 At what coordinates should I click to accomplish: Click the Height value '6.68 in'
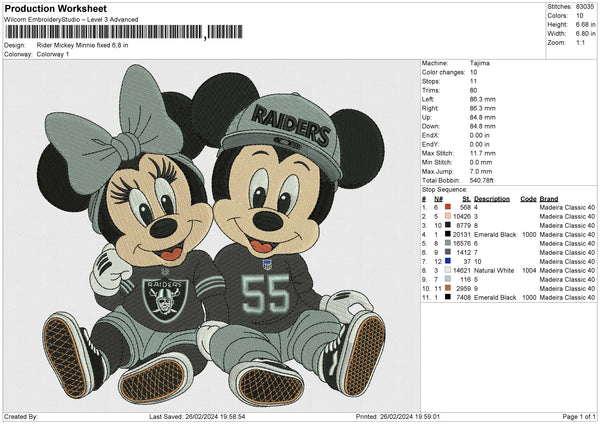click(585, 24)
